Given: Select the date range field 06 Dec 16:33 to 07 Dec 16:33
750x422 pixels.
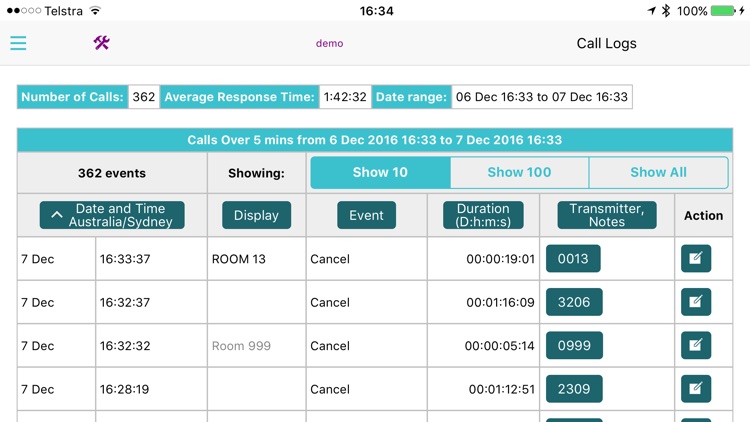Looking at the screenshot, I should click(541, 97).
